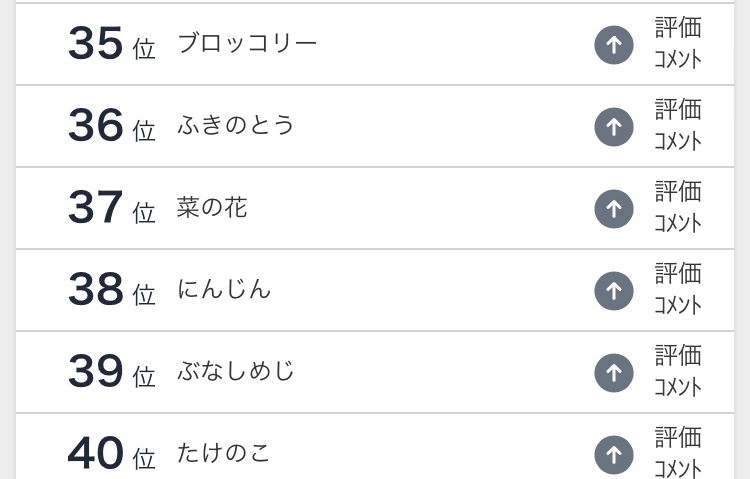The image size is (750, 479).
Task: Select the 菜の花 item name
Action: point(212,208)
